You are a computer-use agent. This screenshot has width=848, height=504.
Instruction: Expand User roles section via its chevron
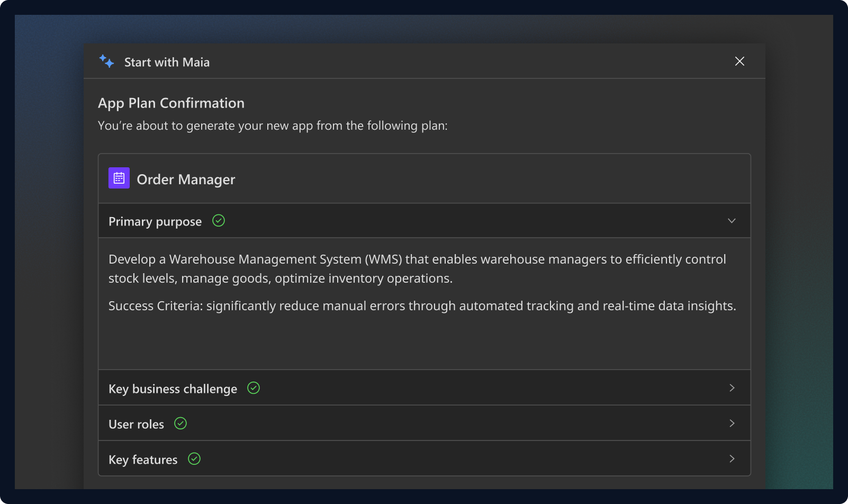[x=732, y=424]
